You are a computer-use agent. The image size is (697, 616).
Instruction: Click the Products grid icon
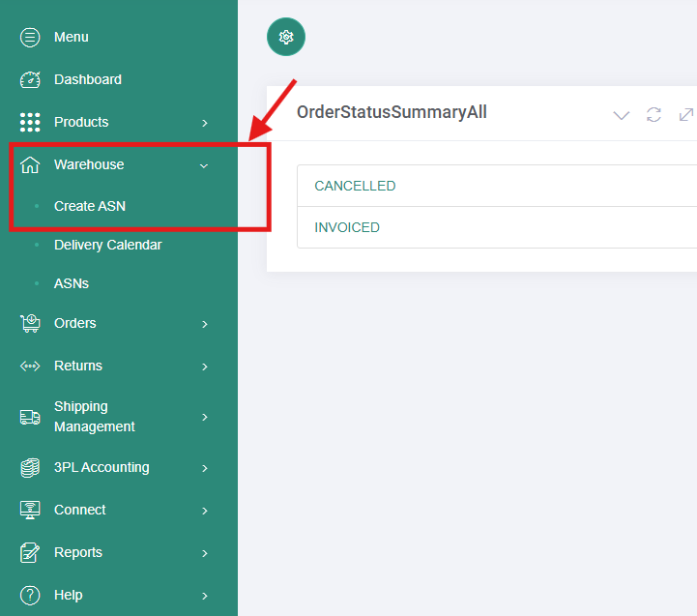pyautogui.click(x=30, y=123)
